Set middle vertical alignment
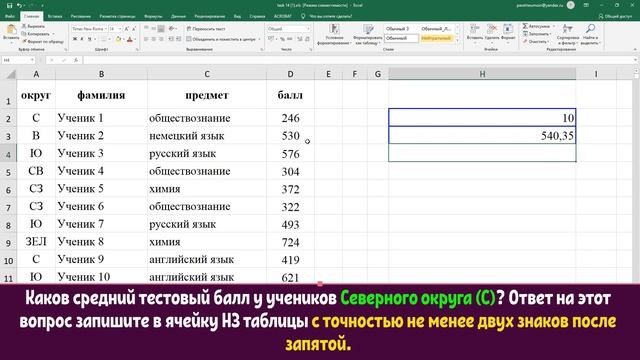The image size is (640, 360). (x=153, y=29)
